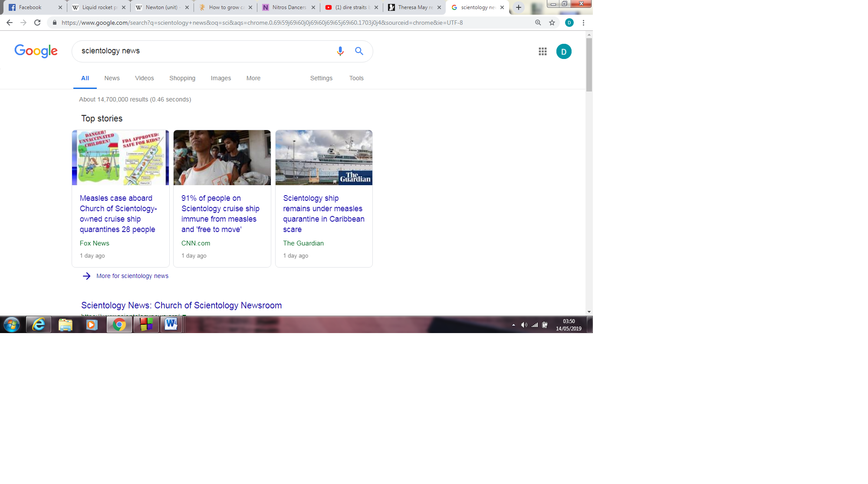
Task: Open the Google apps grid
Action: (542, 52)
